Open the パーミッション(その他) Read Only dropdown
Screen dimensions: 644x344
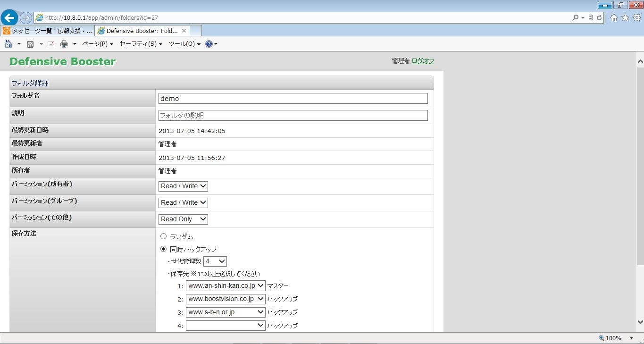183,219
